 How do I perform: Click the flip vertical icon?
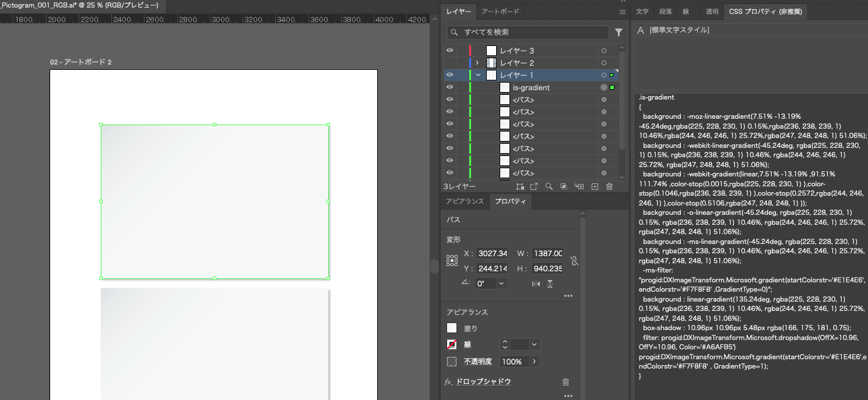click(550, 284)
